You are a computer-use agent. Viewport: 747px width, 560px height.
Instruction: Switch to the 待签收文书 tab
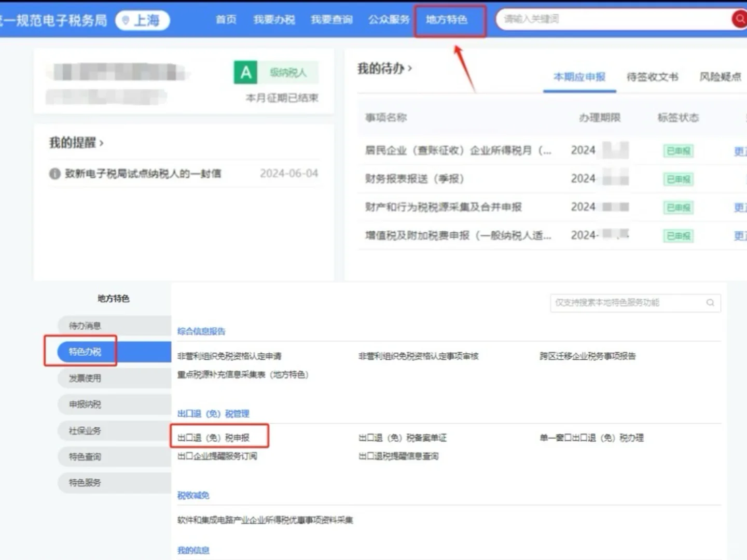[x=652, y=77]
